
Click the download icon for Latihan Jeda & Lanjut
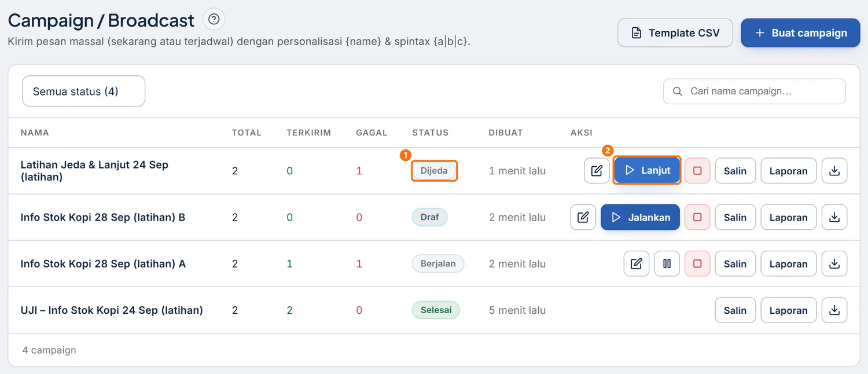[x=834, y=171]
